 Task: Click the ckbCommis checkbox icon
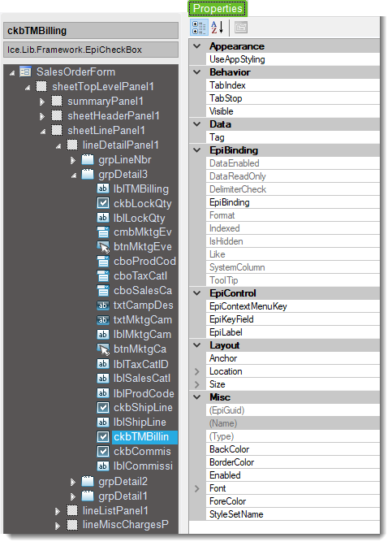pos(102,451)
